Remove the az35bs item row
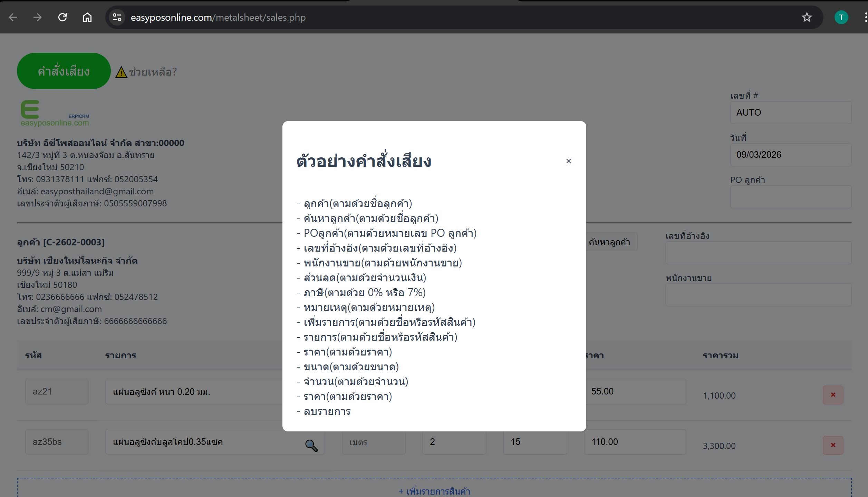868x497 pixels. coord(833,445)
